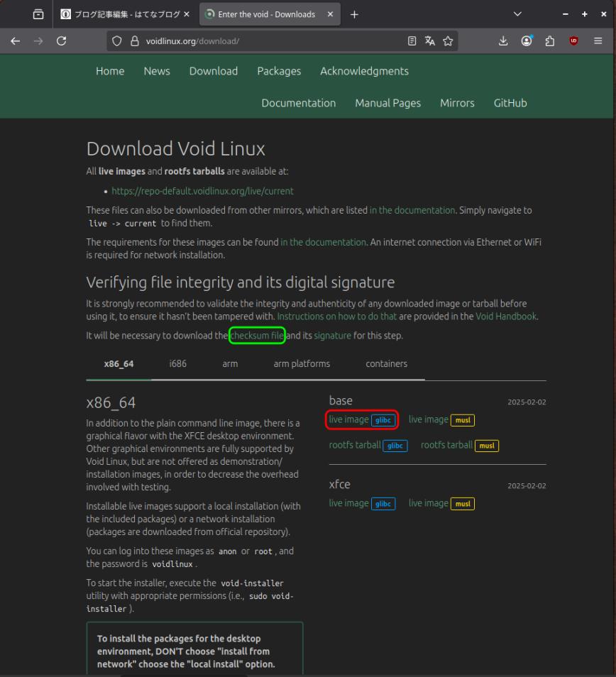This screenshot has height=677, width=616.
Task: Download the signature link
Action: coord(332,336)
